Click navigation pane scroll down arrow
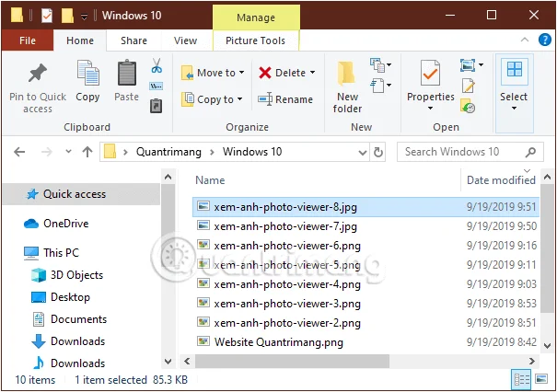 pyautogui.click(x=168, y=362)
